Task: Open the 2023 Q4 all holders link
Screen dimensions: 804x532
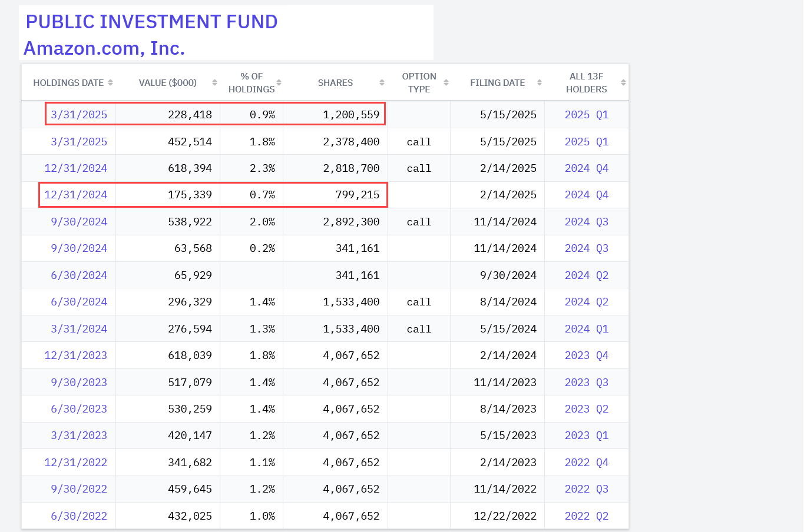Action: [587, 355]
